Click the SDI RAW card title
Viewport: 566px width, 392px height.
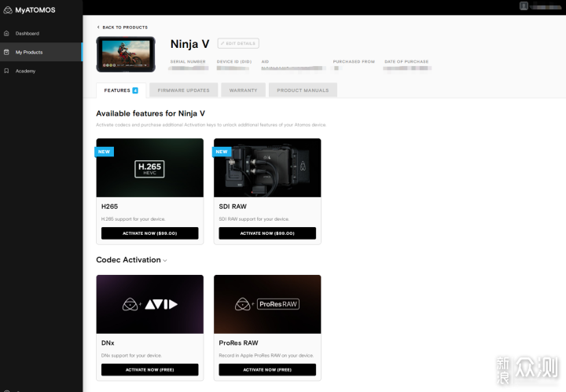[x=233, y=207]
